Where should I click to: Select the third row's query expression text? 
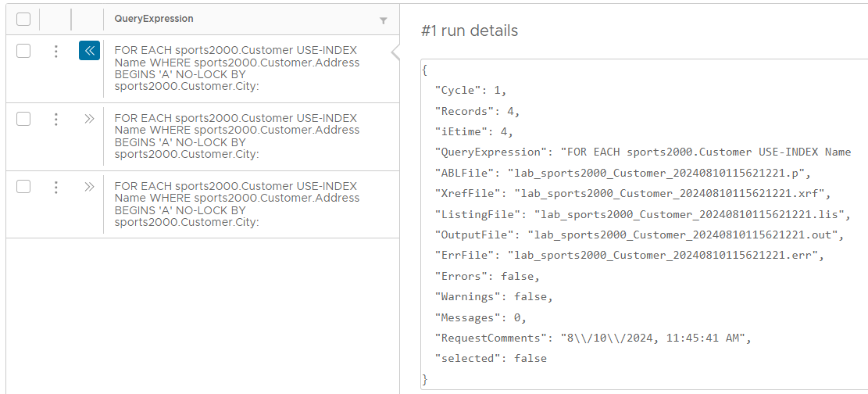click(237, 204)
